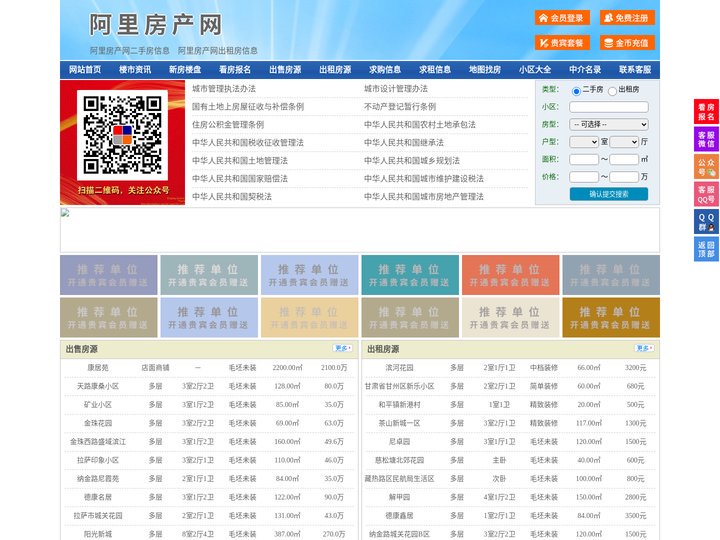Open the 茶山新城一区 rental listing
The height and width of the screenshot is (540, 720).
tap(399, 423)
